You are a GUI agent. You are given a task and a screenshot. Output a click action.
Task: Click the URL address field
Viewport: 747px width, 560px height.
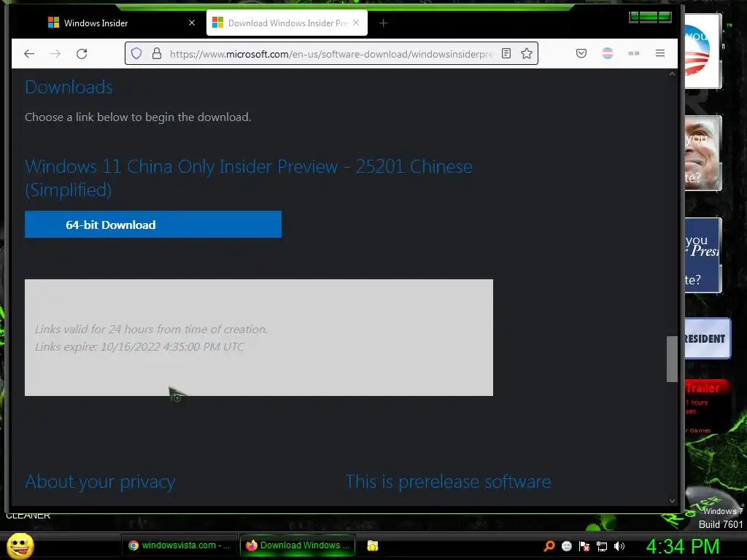331,54
